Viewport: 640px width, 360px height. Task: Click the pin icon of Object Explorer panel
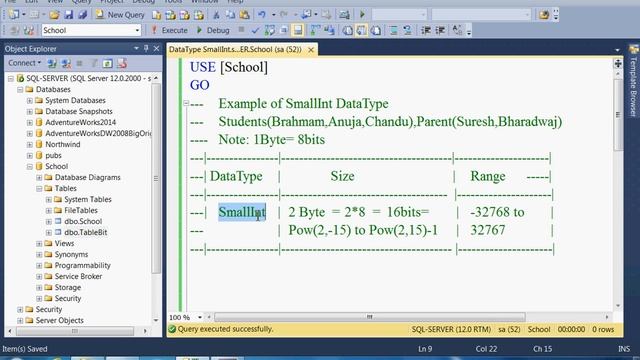click(x=146, y=49)
